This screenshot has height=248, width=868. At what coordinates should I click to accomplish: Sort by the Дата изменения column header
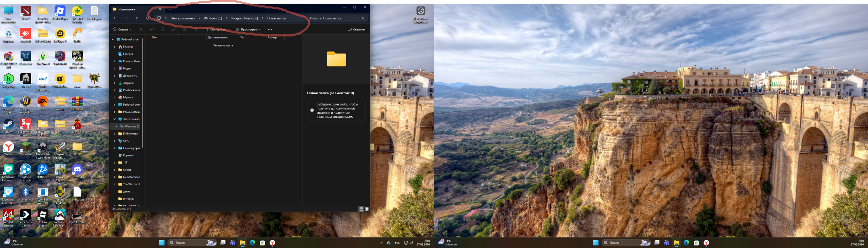(x=218, y=38)
